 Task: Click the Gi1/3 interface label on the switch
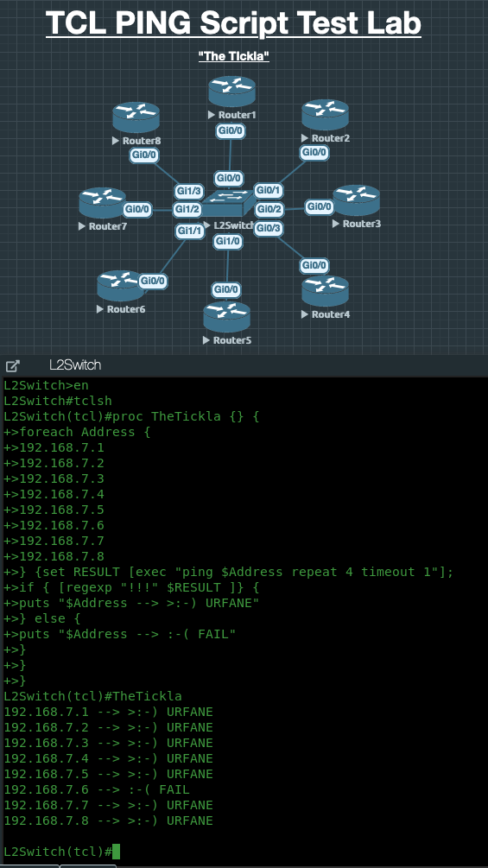coord(188,192)
